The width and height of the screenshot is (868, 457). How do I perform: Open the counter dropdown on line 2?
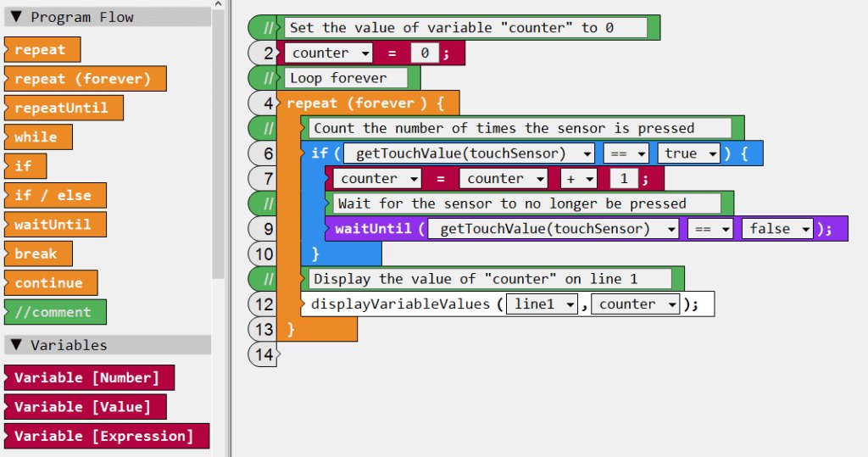click(x=329, y=53)
